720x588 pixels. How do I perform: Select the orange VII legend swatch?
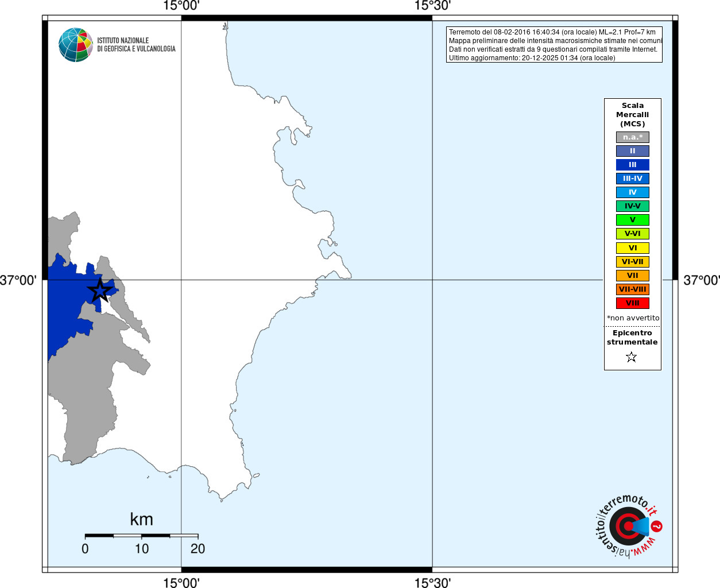coord(632,276)
